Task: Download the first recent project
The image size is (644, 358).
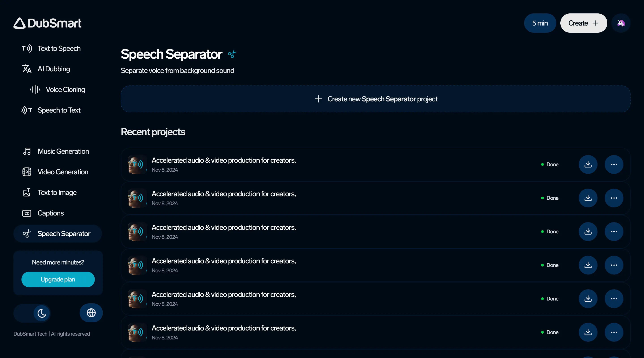Action: tap(588, 165)
